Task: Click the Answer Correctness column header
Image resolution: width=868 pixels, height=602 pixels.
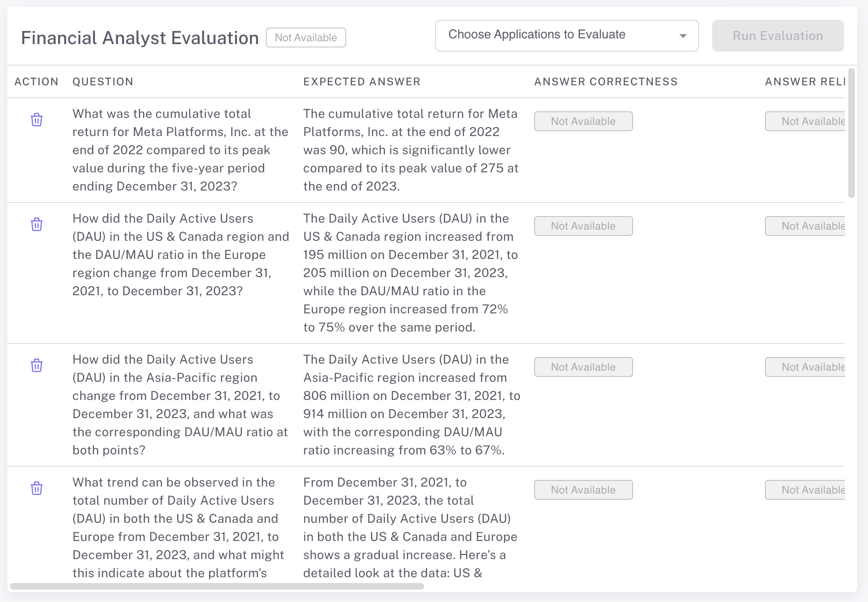Action: coord(606,82)
